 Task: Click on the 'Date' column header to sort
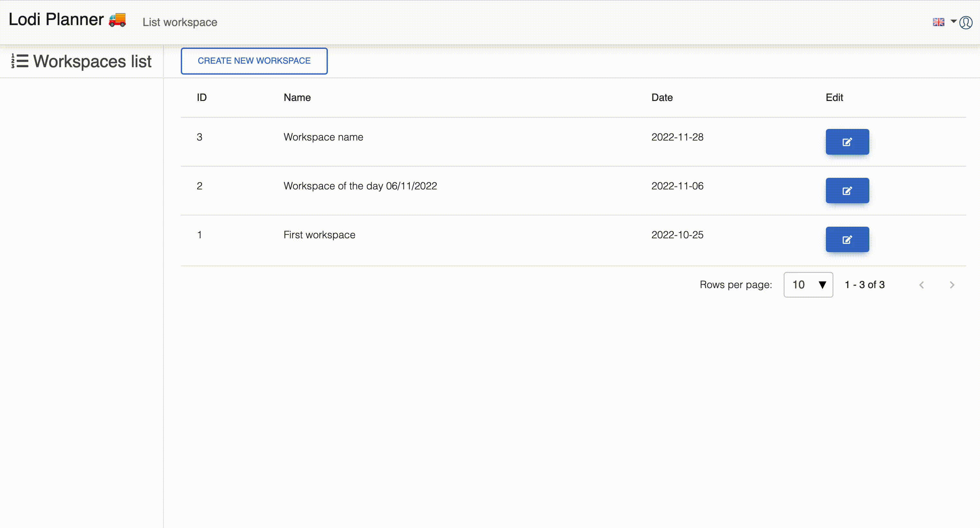pos(662,97)
